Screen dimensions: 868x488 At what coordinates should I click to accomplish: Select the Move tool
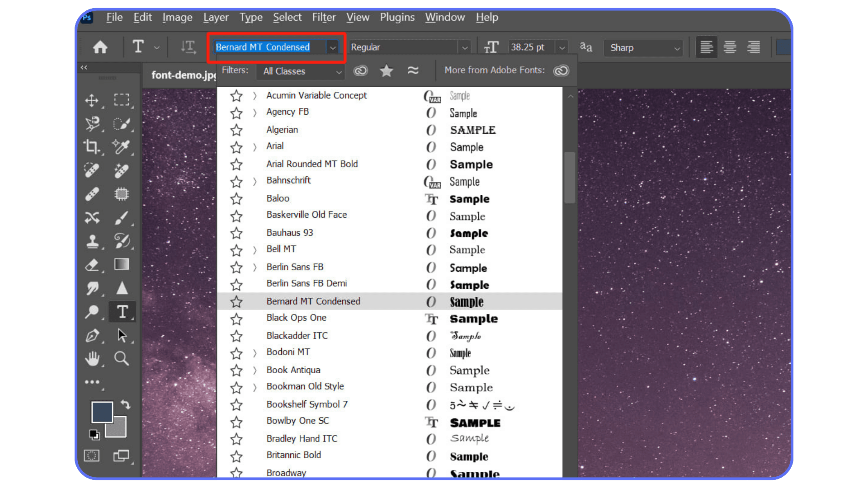[93, 100]
